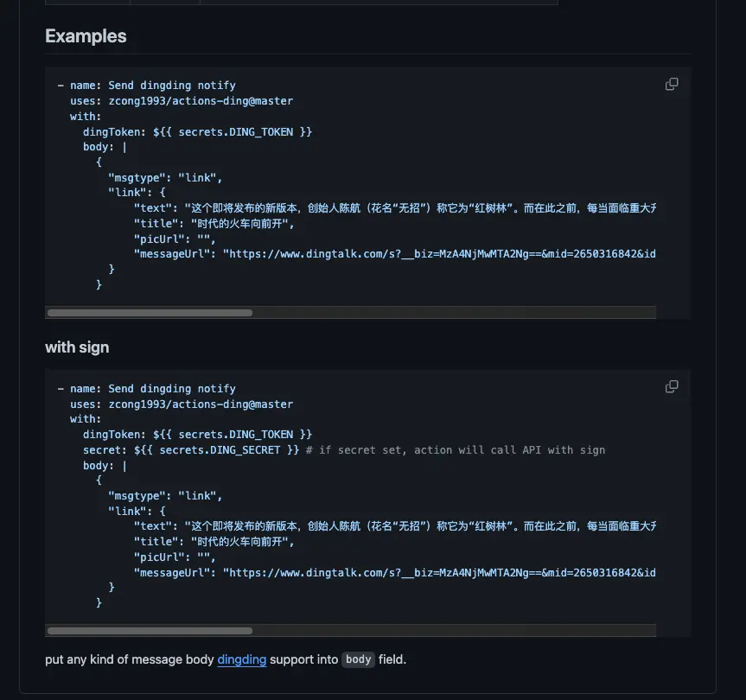Click the dingToken line in the first code block
This screenshot has height=700, width=746.
pos(197,131)
